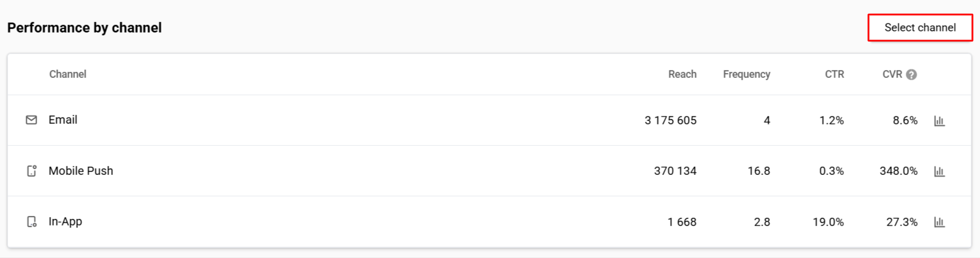The width and height of the screenshot is (980, 258).
Task: Open the chart icon for Mobile Push row
Action: tap(939, 171)
